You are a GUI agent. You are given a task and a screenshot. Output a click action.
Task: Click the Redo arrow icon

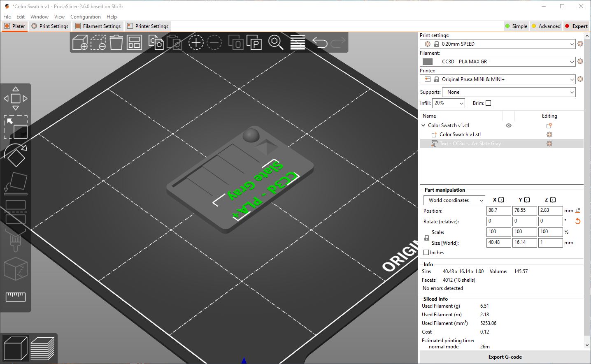338,42
